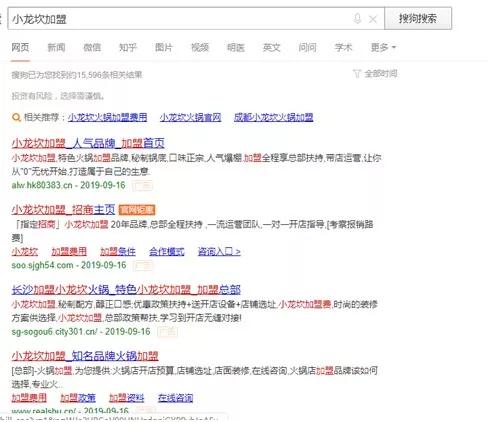Click the funnel filter icon beside 全部时间
Screen dimensions: 490x422
pyautogui.click(x=357, y=73)
